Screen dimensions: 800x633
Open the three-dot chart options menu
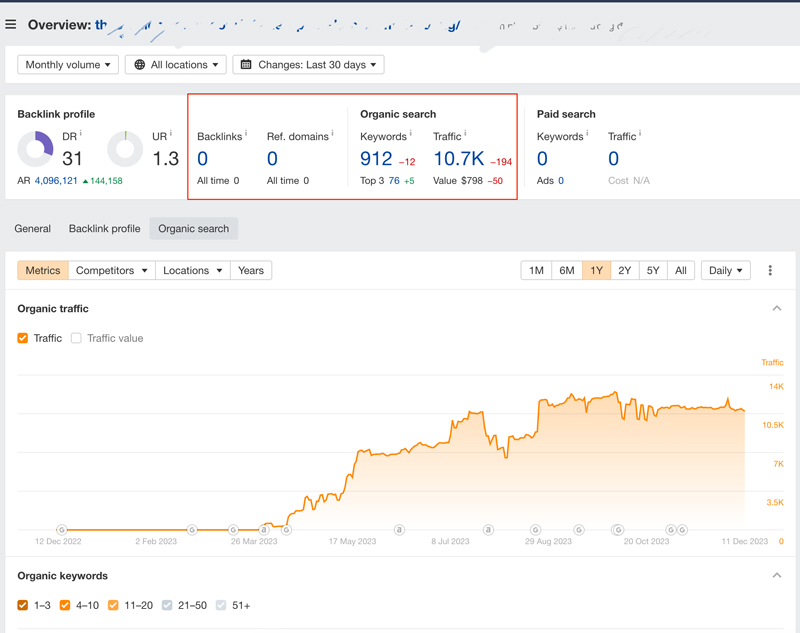(x=770, y=270)
